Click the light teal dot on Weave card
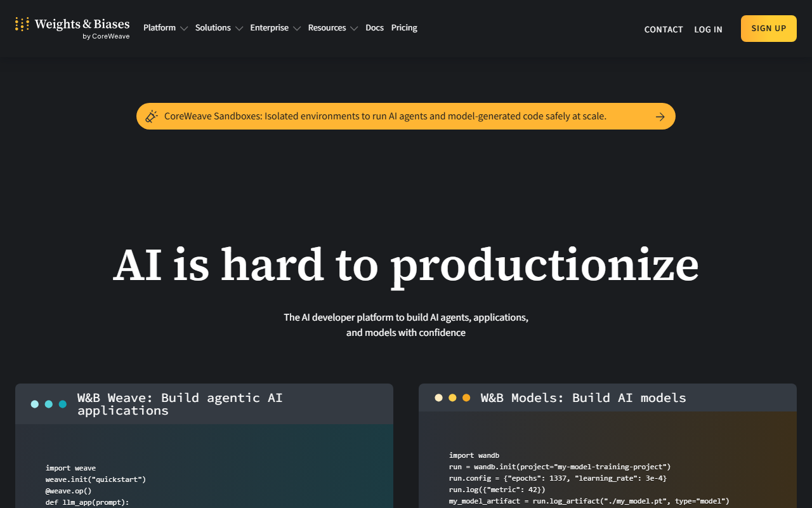Image resolution: width=812 pixels, height=508 pixels. (35, 404)
